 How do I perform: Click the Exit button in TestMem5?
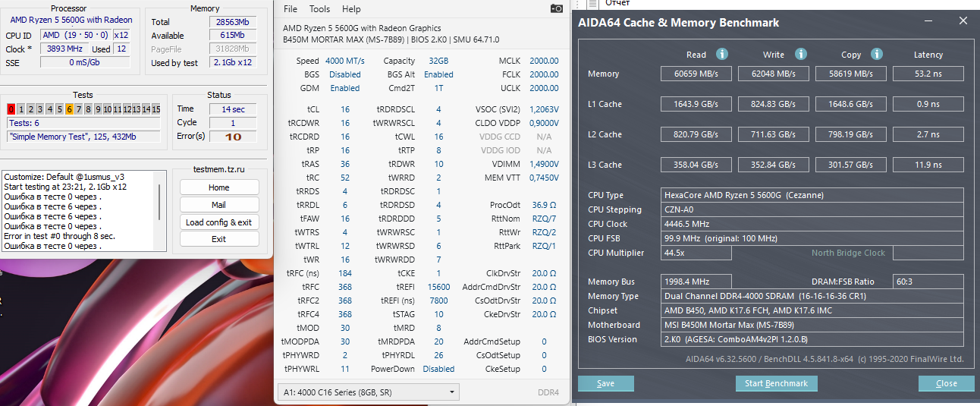pyautogui.click(x=219, y=239)
